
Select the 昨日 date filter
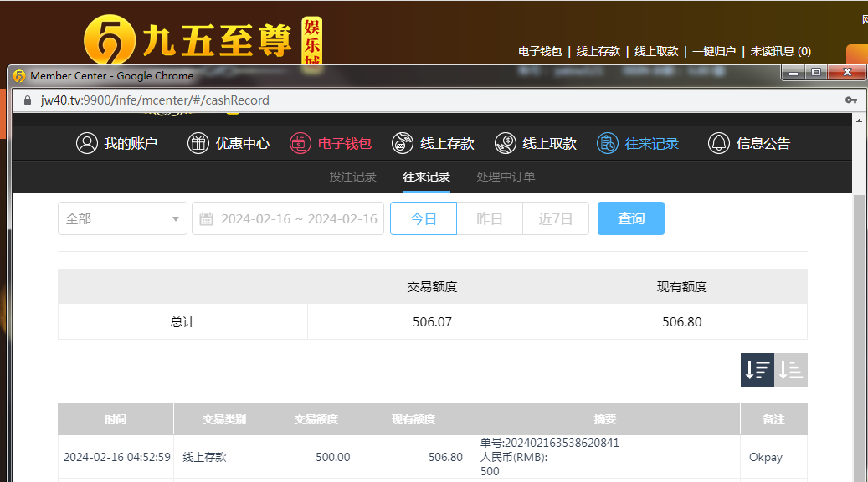(x=490, y=218)
